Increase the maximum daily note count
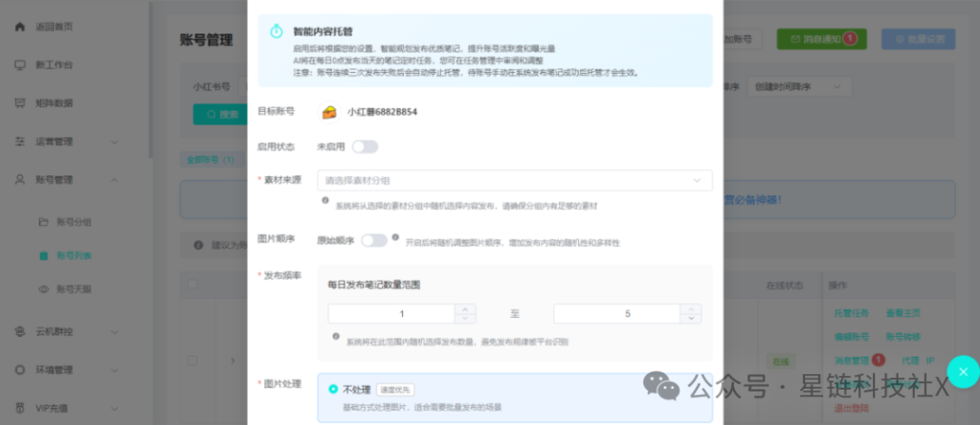 691,309
